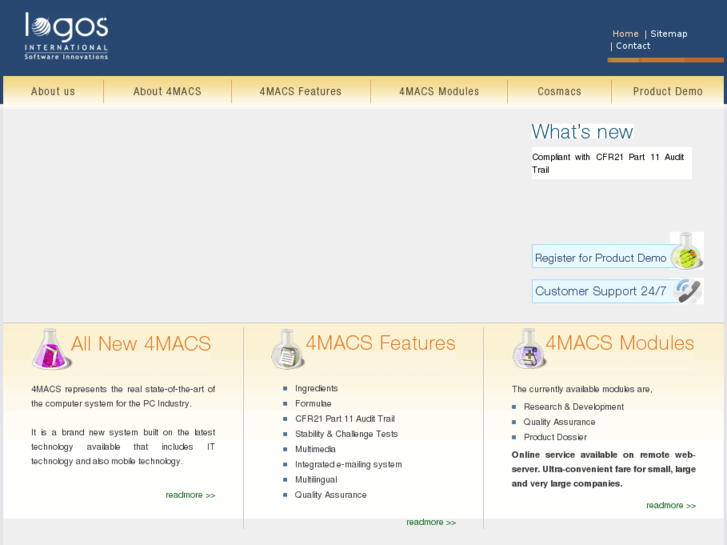
Task: Open the About 4MACS menu
Action: pos(167,91)
